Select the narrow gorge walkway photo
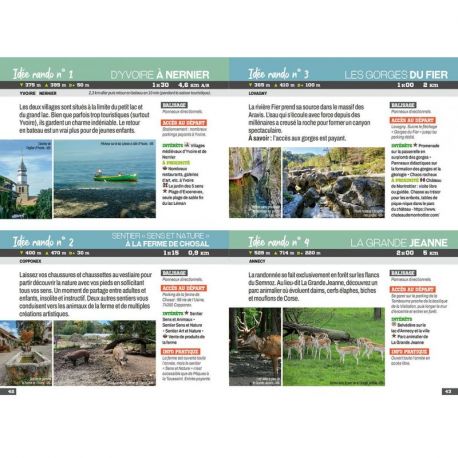Screen dimensions: 458x458 pyautogui.click(x=255, y=183)
